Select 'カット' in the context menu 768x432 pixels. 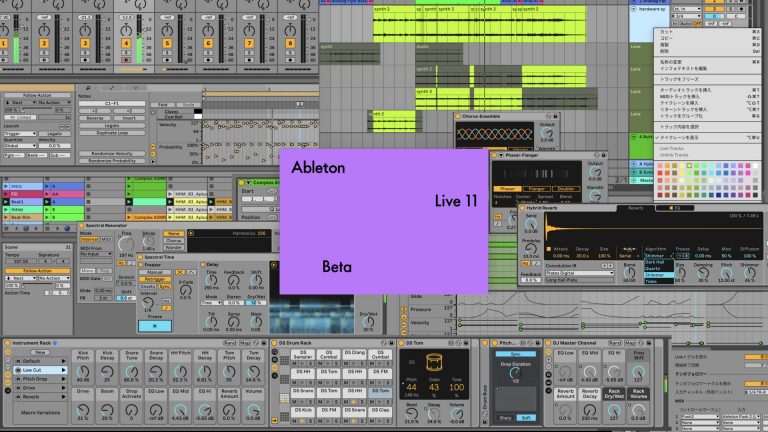click(708, 31)
